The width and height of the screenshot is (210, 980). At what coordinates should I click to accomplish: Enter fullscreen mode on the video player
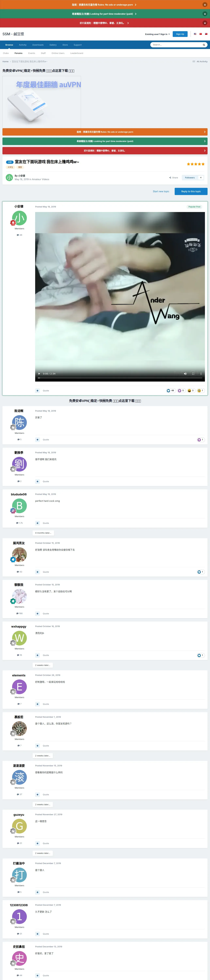tap(193, 374)
